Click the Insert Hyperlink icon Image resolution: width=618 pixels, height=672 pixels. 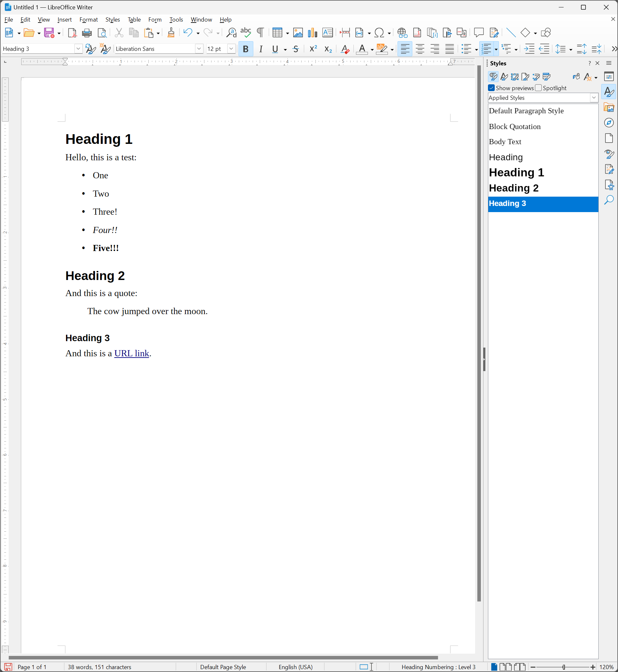[402, 33]
